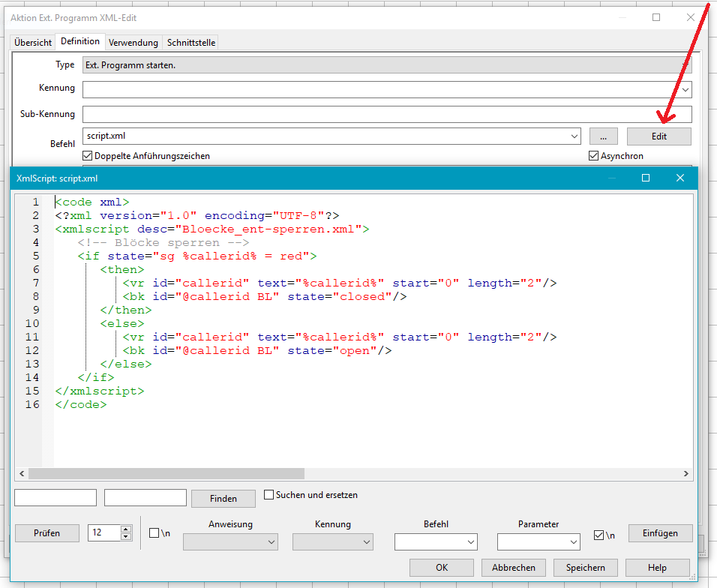The image size is (717, 588).
Task: Open the Verwendung tab
Action: pos(133,43)
